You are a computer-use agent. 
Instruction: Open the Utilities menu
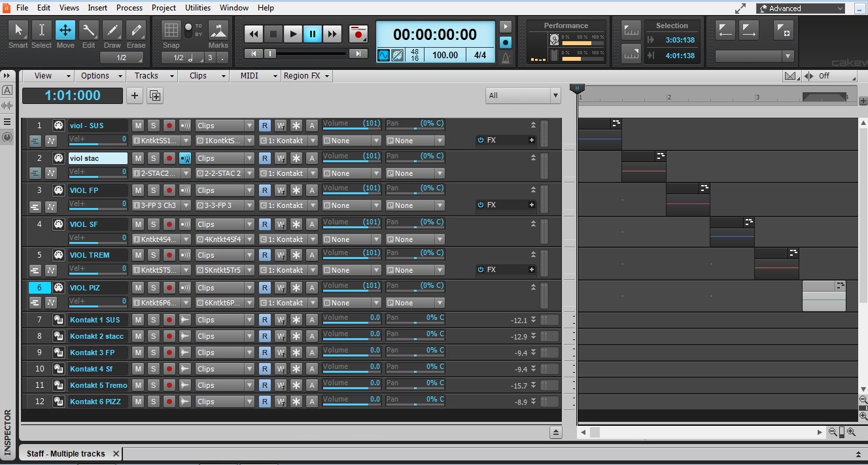click(x=198, y=8)
